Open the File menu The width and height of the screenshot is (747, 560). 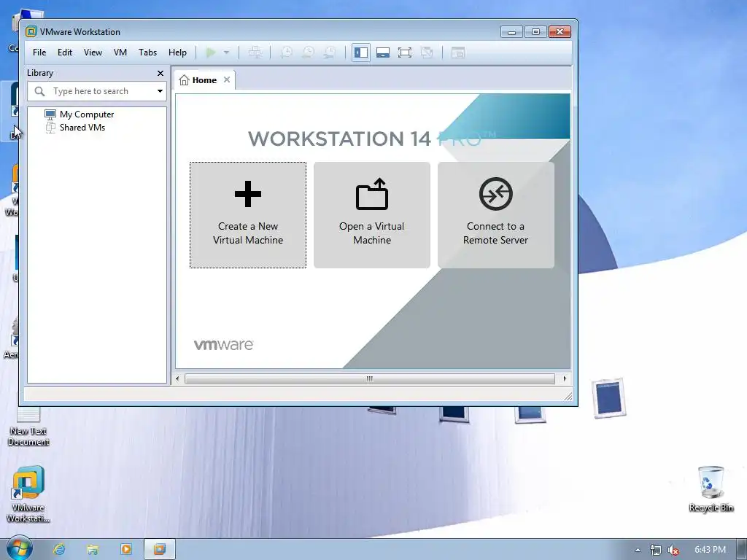click(39, 52)
